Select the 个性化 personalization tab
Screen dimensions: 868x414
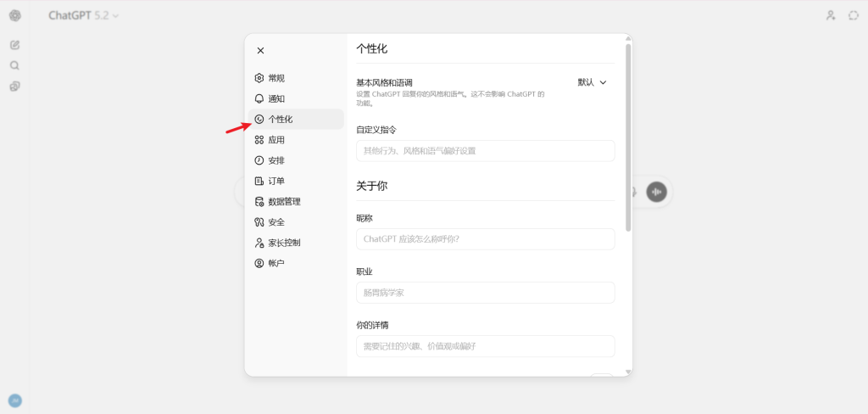pos(296,119)
